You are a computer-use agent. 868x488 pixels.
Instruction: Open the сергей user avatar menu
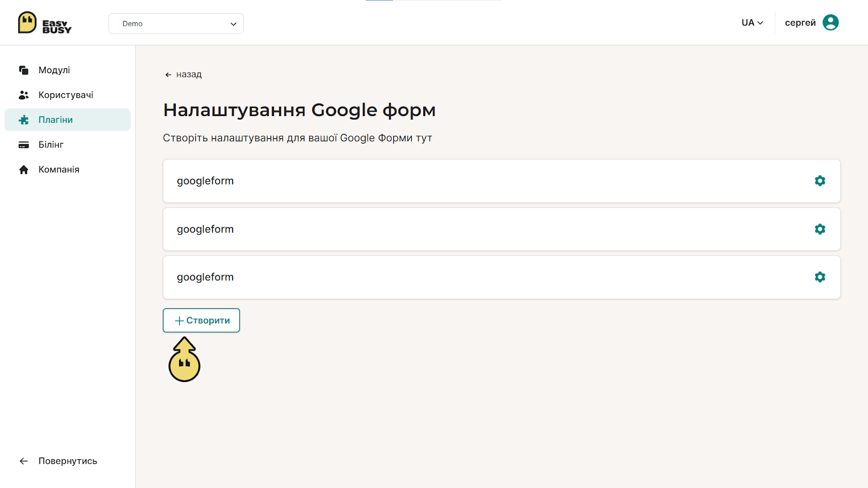point(831,22)
